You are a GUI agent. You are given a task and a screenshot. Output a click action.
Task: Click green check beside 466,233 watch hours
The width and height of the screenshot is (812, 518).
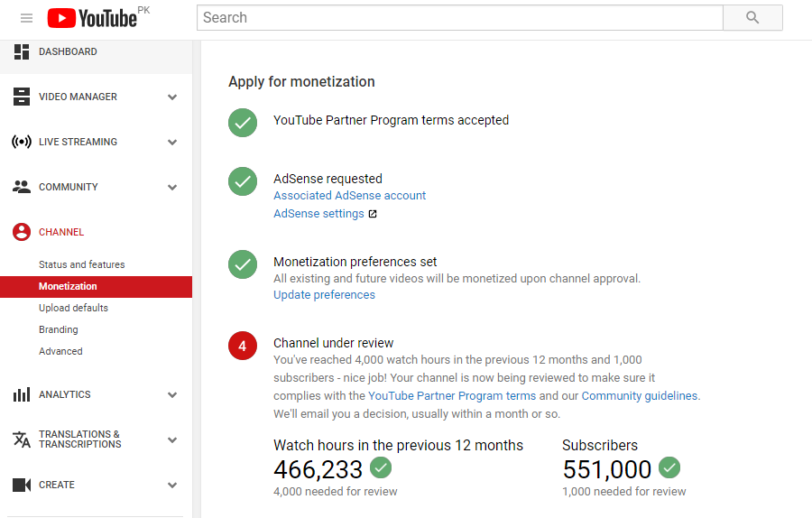[381, 467]
